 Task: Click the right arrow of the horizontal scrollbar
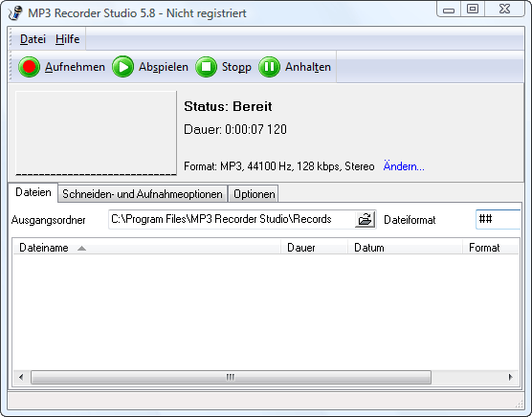tap(510, 378)
